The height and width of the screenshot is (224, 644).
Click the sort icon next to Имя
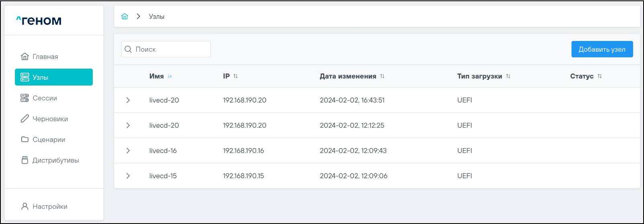(170, 76)
